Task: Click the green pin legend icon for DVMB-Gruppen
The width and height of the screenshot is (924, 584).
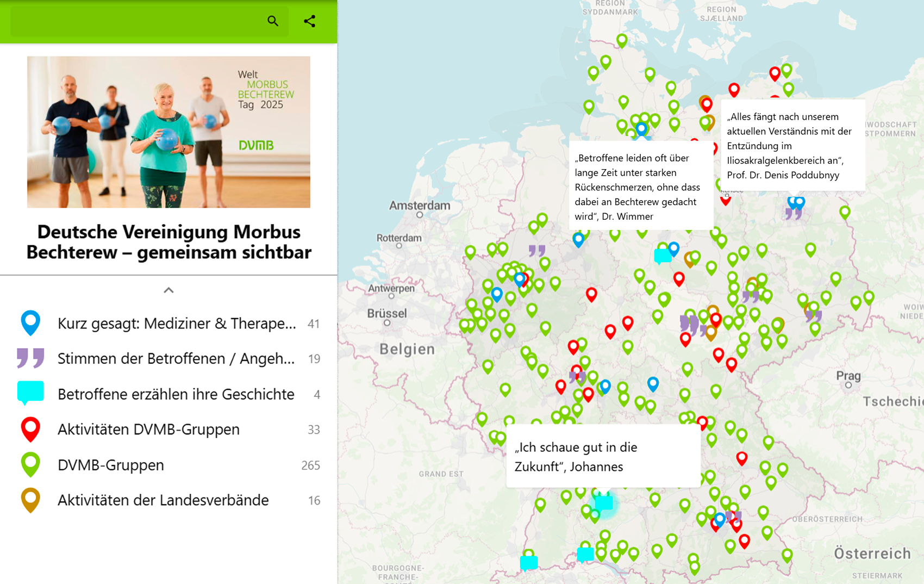Action: [30, 465]
